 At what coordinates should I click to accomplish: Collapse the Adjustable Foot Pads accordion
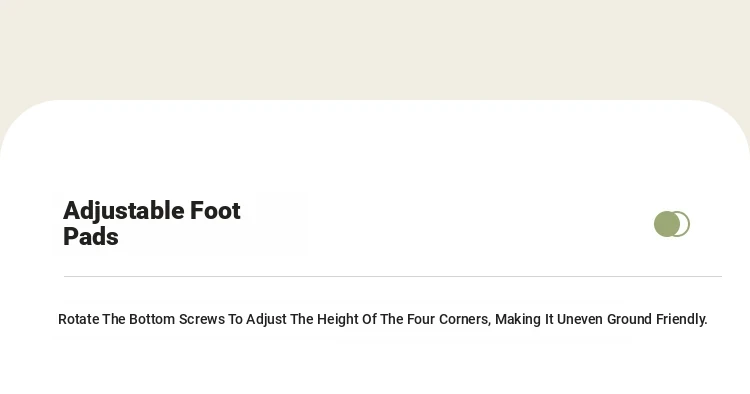[x=672, y=224]
